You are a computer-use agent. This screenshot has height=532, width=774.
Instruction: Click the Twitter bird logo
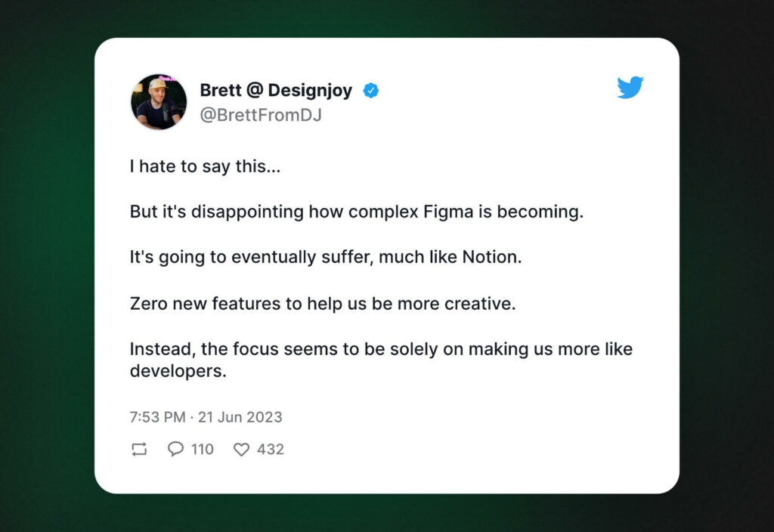tap(630, 88)
